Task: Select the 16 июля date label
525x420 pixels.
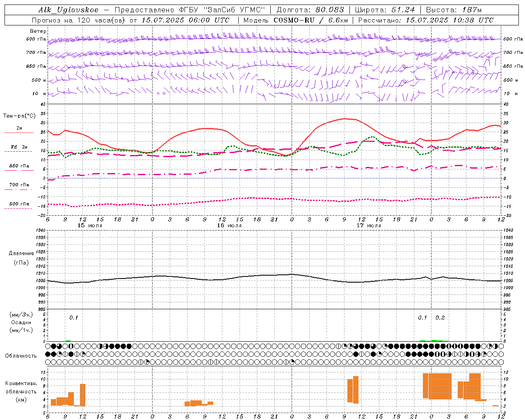Action: coord(229,226)
